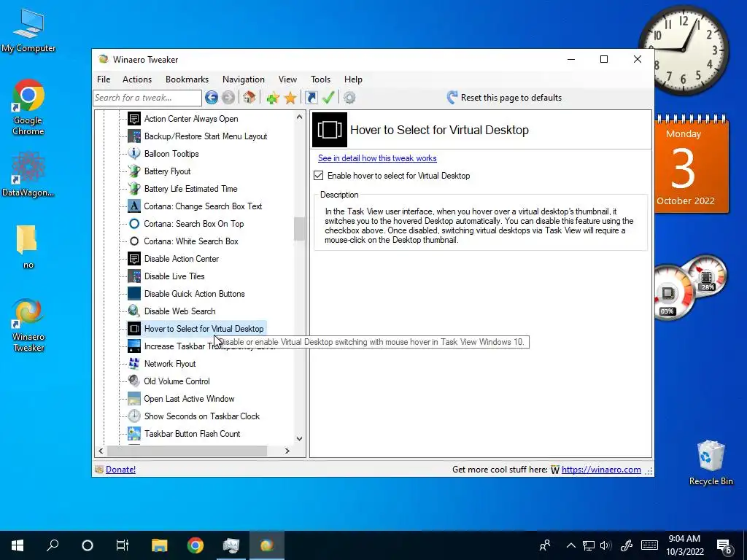Click Reset this page to defaults
The image size is (747, 560).
point(504,98)
